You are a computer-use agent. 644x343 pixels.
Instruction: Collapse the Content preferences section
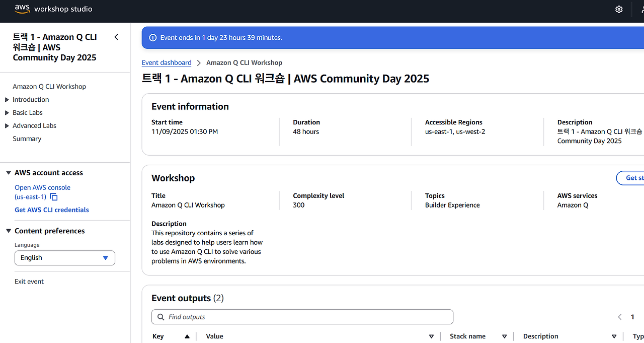tap(9, 231)
